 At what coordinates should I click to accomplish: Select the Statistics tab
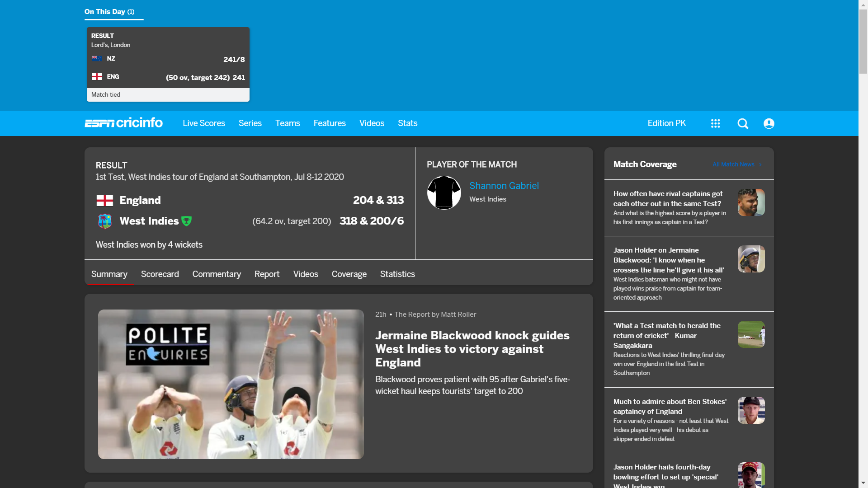[397, 274]
